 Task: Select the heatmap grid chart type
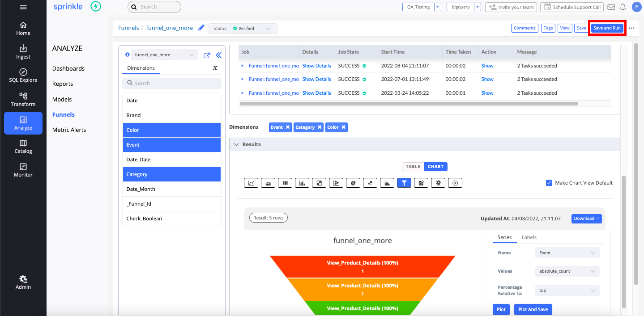(x=319, y=183)
